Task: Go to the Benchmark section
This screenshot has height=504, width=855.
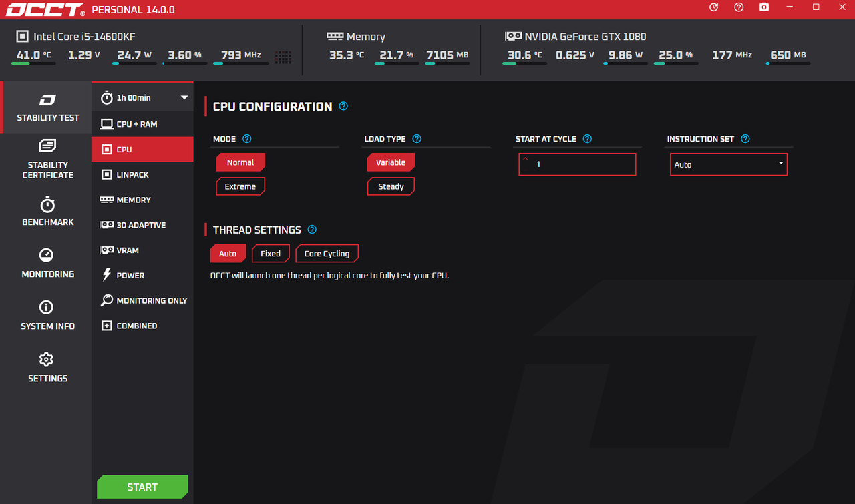Action: click(47, 211)
